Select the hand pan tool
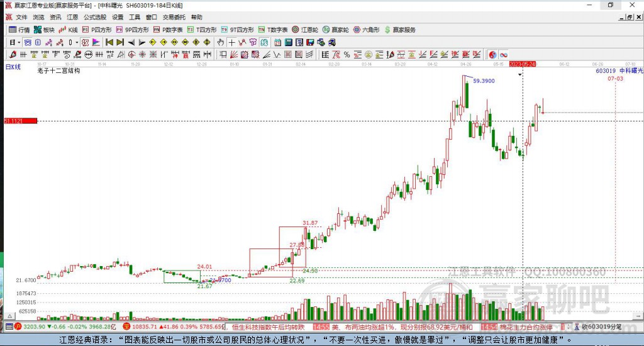The height and width of the screenshot is (346, 644). [221, 42]
